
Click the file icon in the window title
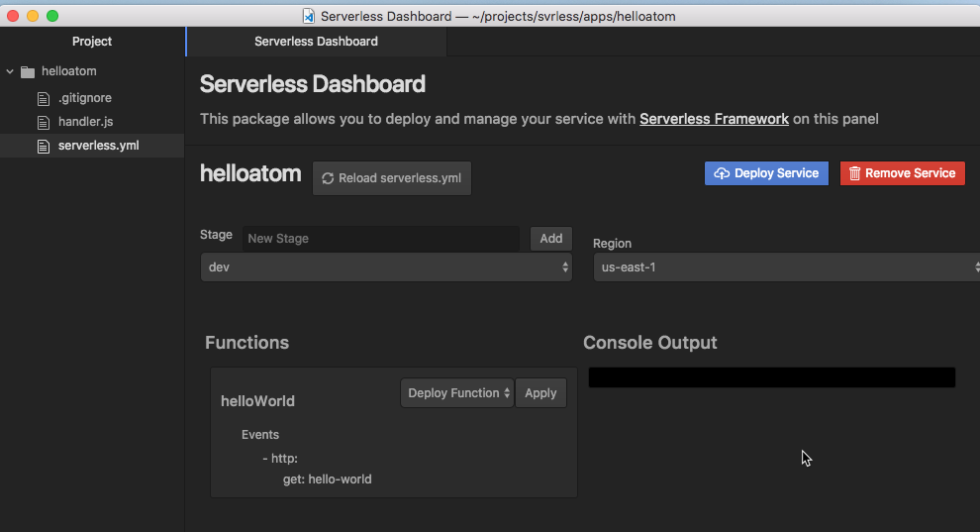[x=308, y=16]
